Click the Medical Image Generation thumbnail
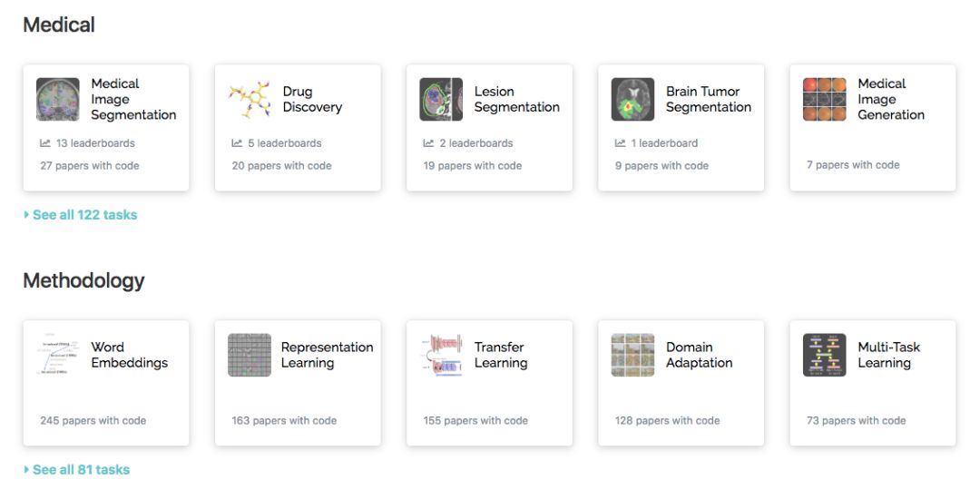 coord(824,100)
